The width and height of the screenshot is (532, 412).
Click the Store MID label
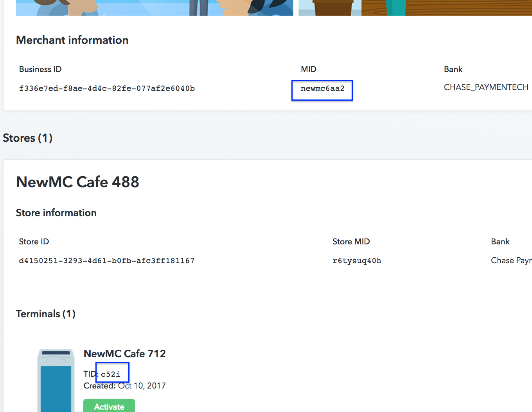pyautogui.click(x=351, y=242)
